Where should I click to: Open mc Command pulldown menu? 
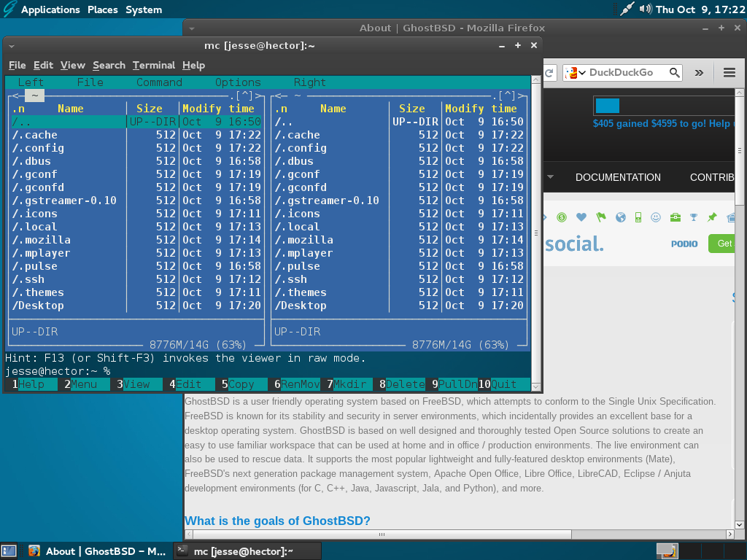click(159, 82)
